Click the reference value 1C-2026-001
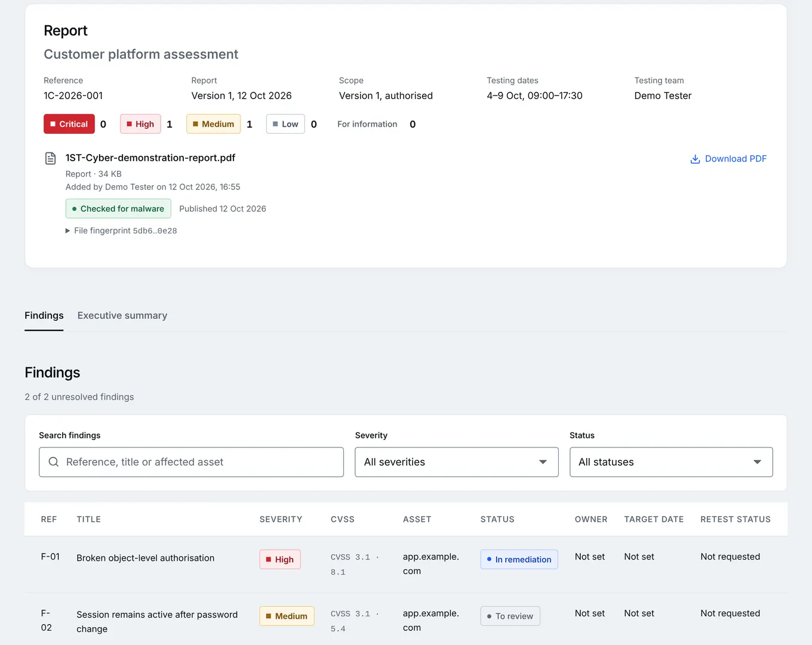Viewport: 812px width, 645px height. pyautogui.click(x=73, y=96)
